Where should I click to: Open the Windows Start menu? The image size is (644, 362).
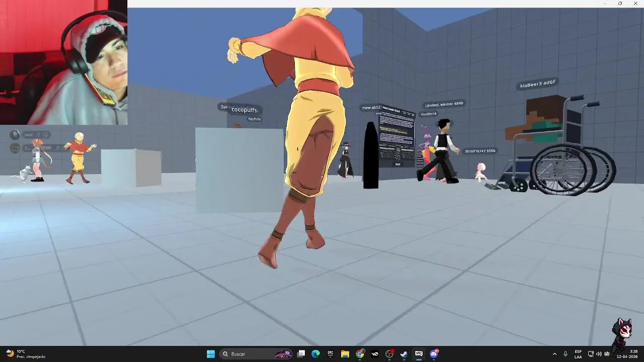(211, 354)
